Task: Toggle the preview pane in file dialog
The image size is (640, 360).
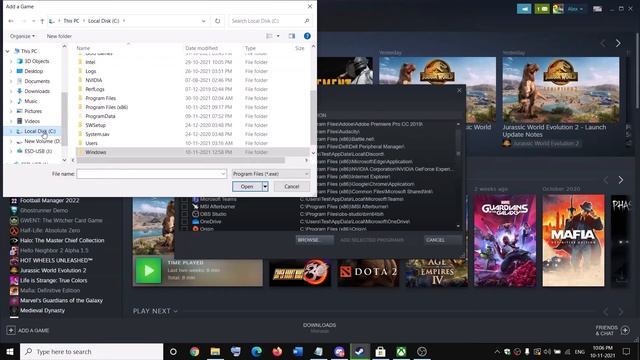Action: click(292, 36)
